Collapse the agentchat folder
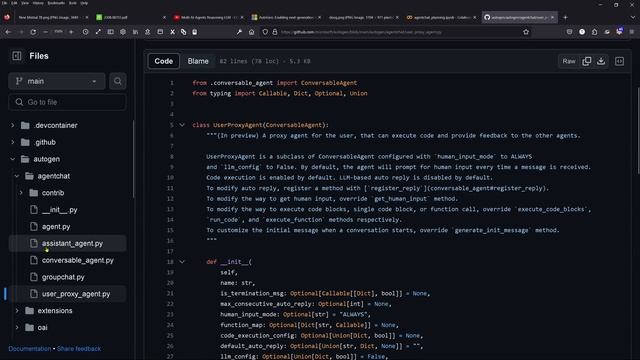 (17, 176)
